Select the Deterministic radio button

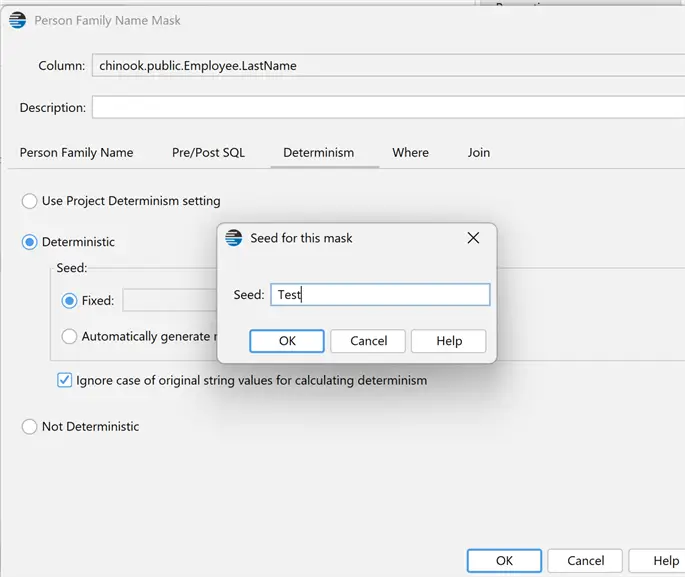click(x=29, y=242)
